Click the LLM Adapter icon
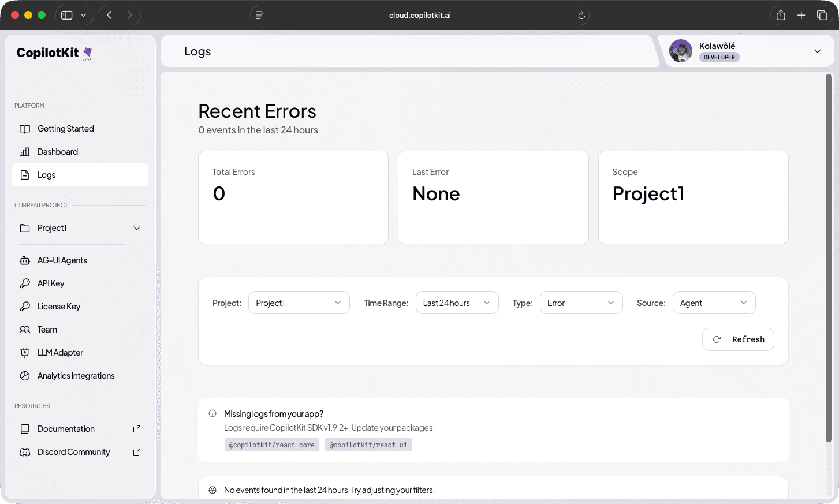 tap(25, 352)
